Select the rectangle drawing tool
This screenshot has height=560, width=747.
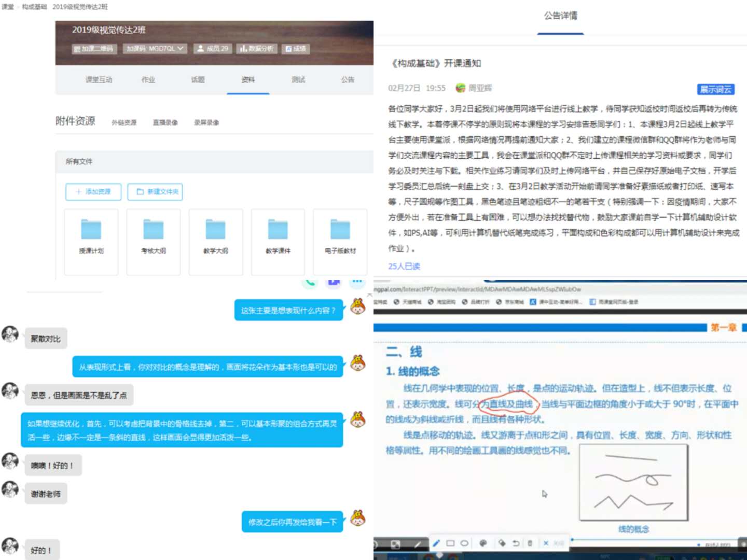coord(450,542)
